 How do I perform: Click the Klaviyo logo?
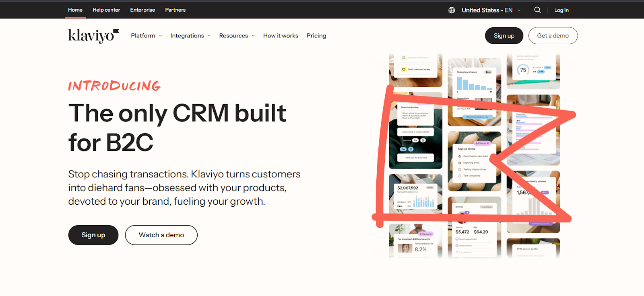pyautogui.click(x=94, y=36)
